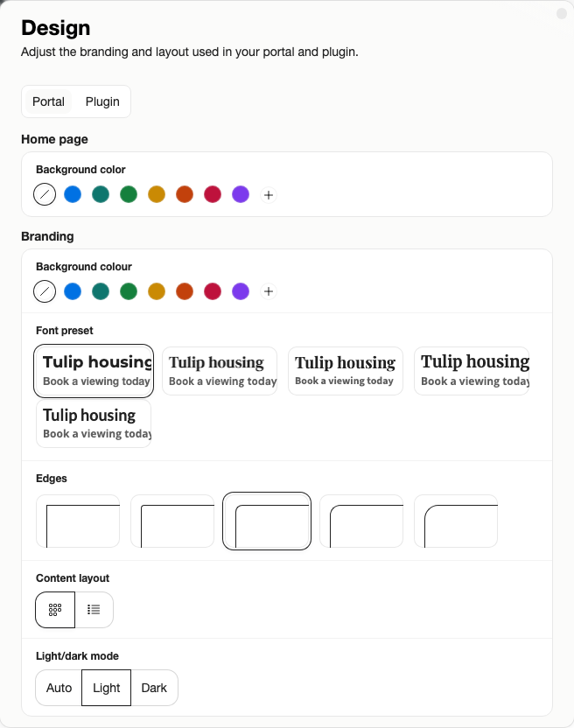Pick teal Branding background colour

pos(101,291)
